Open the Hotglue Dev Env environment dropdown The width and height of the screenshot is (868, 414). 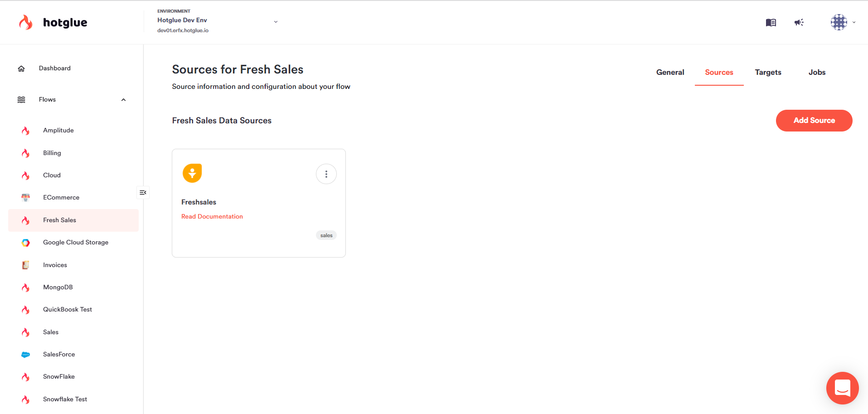coord(218,21)
